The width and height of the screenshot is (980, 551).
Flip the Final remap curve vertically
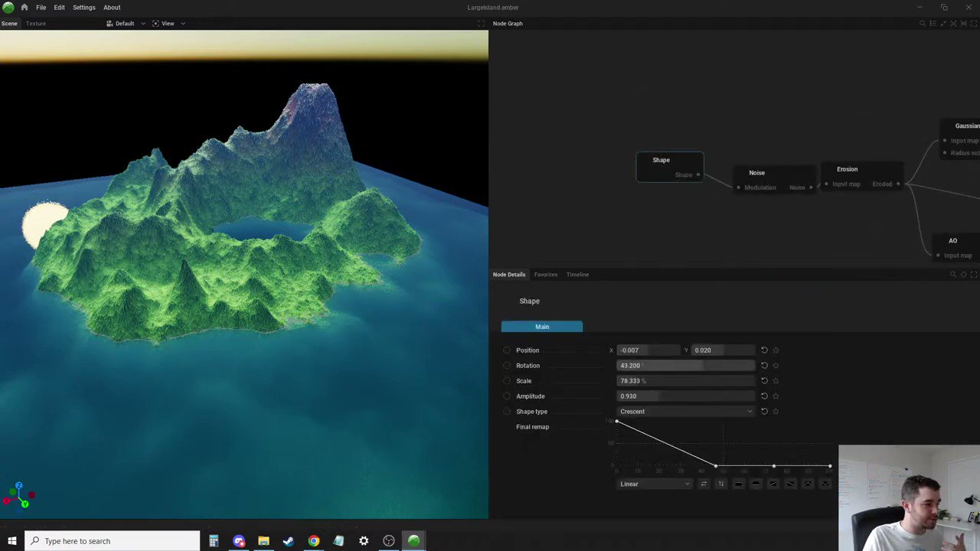click(x=720, y=484)
